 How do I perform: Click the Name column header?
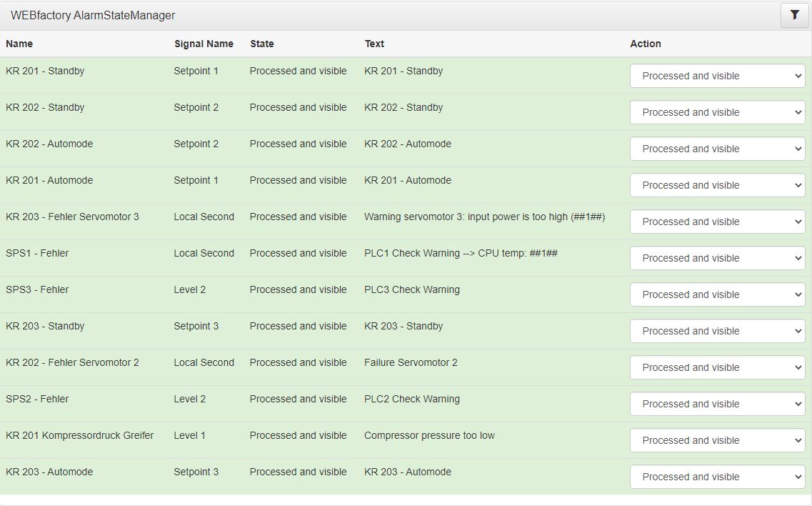click(19, 44)
